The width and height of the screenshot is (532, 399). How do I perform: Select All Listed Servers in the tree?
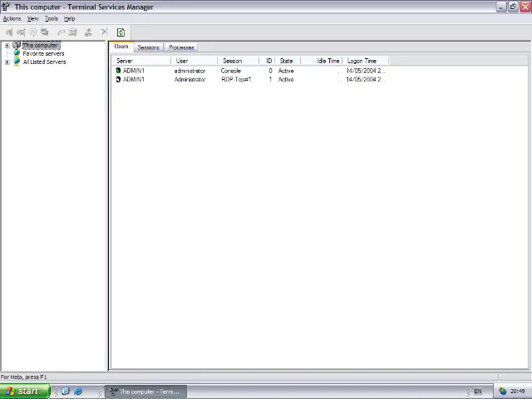[x=44, y=62]
